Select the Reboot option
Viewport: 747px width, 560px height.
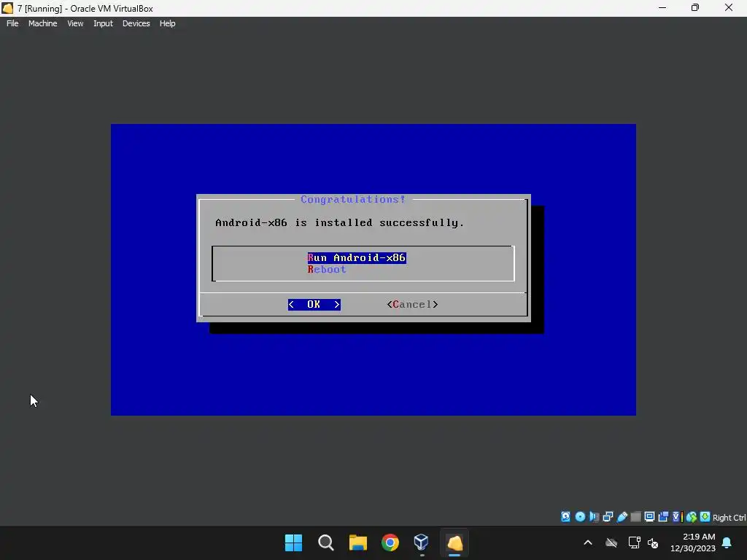(x=327, y=270)
